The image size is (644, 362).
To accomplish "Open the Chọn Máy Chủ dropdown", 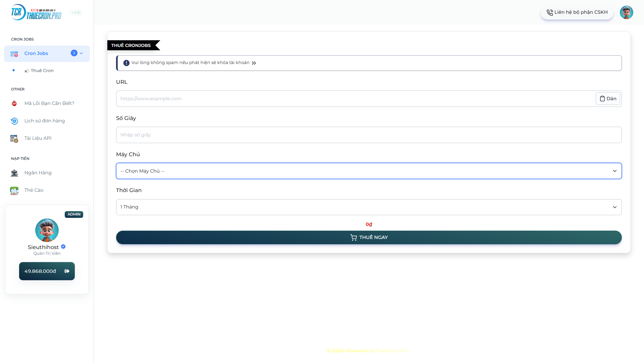I will click(369, 171).
